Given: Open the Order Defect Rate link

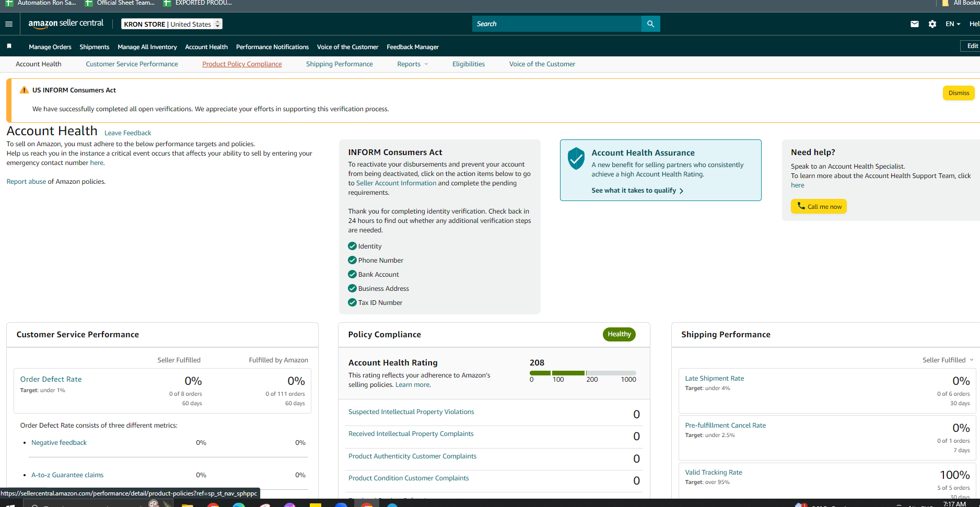Looking at the screenshot, I should (x=51, y=380).
